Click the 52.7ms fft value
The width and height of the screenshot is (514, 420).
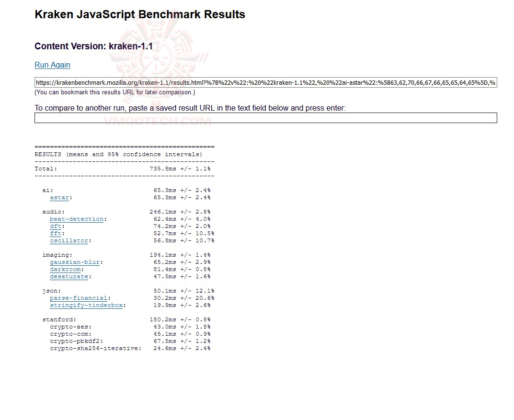[165, 234]
